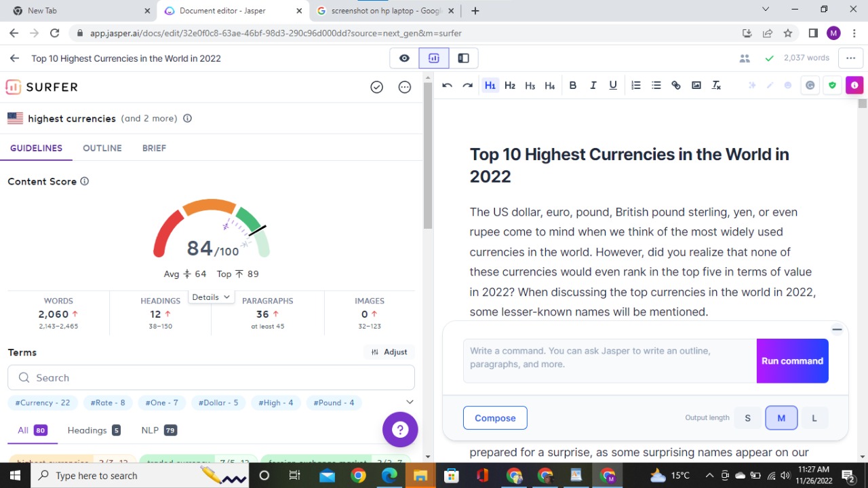The height and width of the screenshot is (488, 868).
Task: Click the Run command button
Action: (792, 361)
